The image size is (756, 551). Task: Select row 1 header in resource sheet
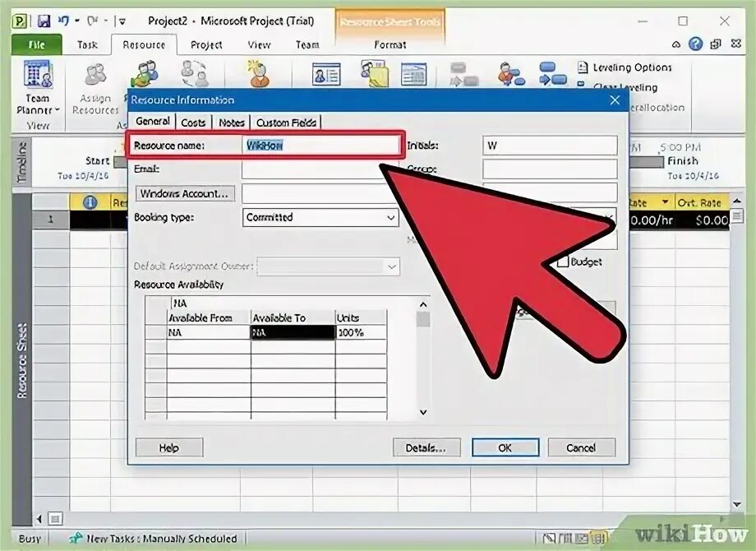[51, 220]
